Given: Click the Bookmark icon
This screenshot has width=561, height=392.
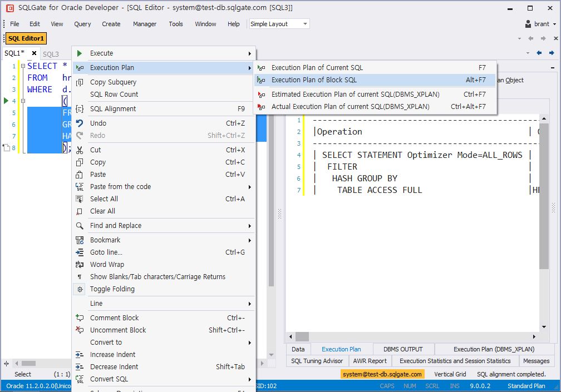Looking at the screenshot, I should tap(80, 240).
